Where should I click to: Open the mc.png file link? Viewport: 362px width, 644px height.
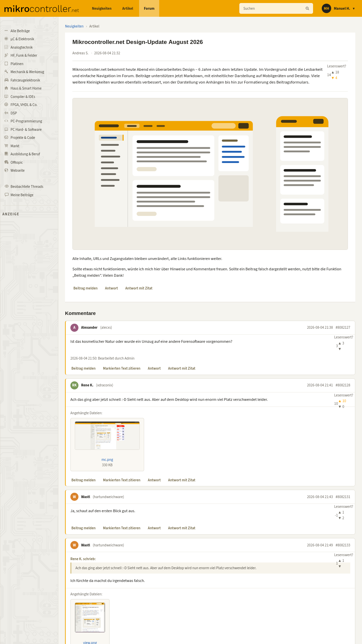coord(107,460)
